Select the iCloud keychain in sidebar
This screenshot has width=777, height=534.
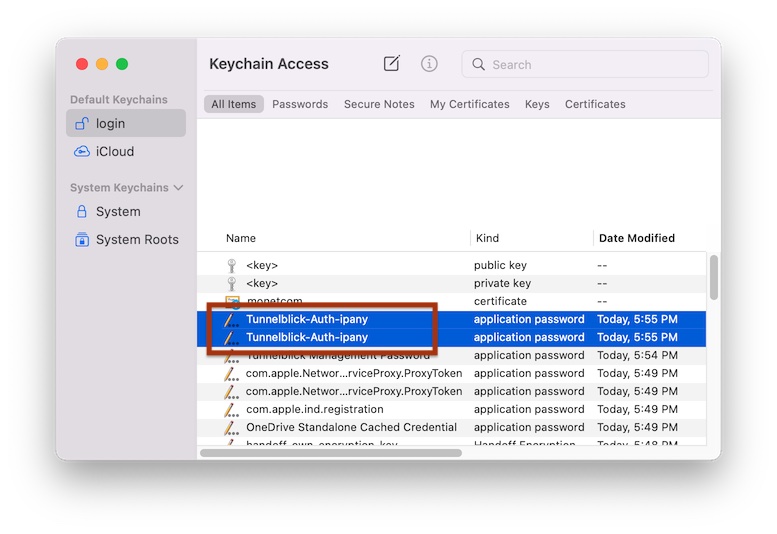[x=126, y=151]
